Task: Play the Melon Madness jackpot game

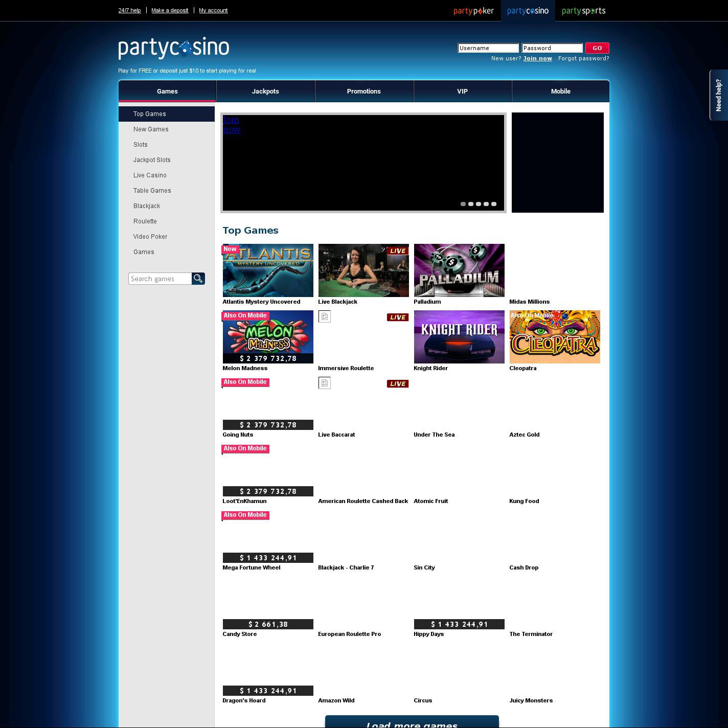Action: coord(268,337)
